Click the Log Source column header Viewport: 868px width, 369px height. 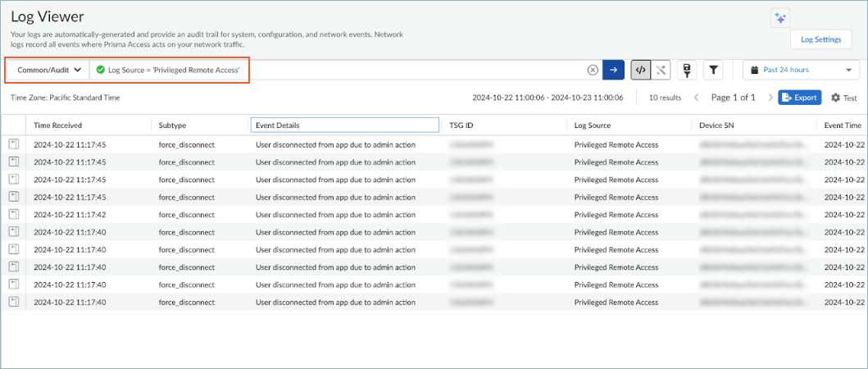(x=592, y=125)
